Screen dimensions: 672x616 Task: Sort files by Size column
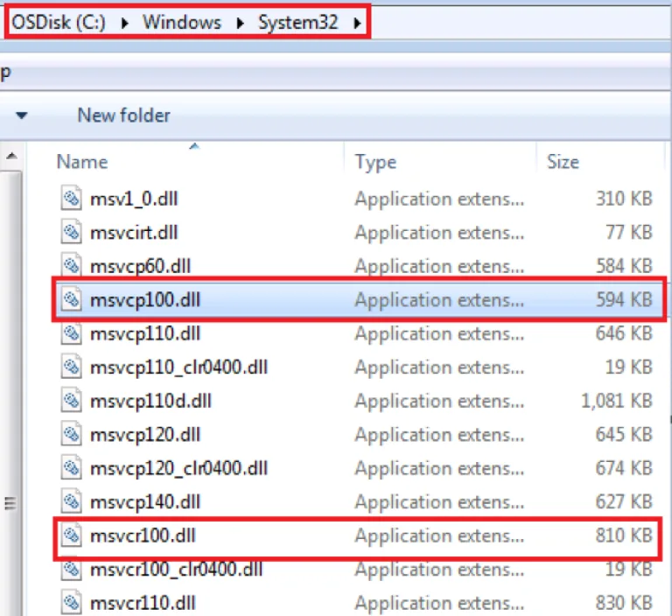(x=563, y=162)
